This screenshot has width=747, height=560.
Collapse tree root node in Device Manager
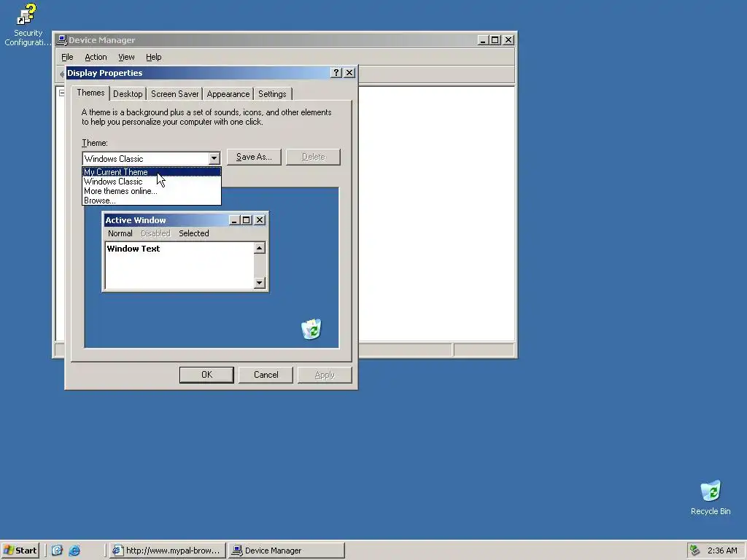[x=61, y=93]
